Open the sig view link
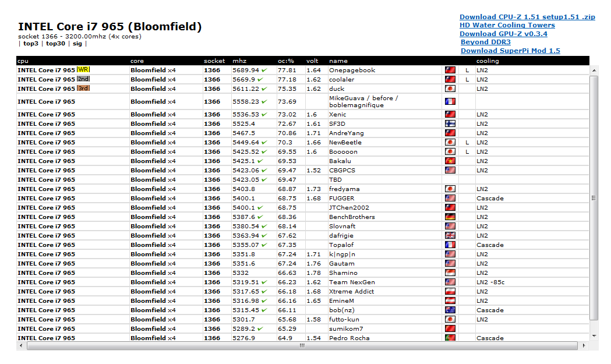Screen dimensions: 611x364 (x=77, y=44)
